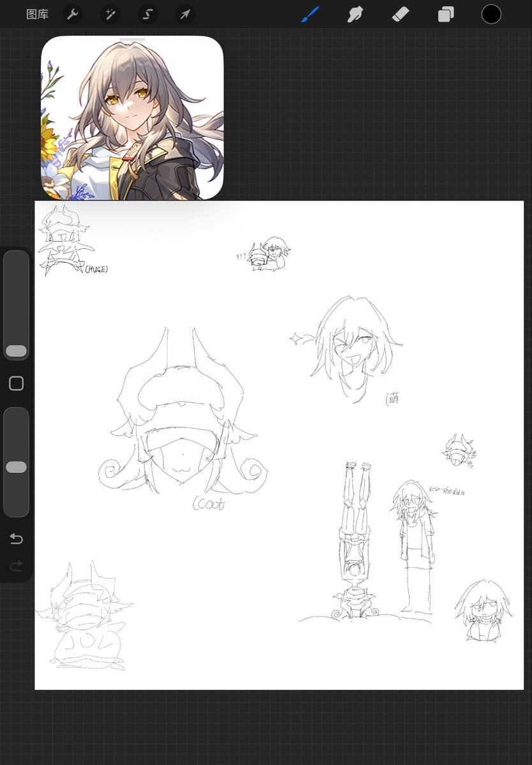
Task: Click the brush size slider handle
Action: [16, 351]
